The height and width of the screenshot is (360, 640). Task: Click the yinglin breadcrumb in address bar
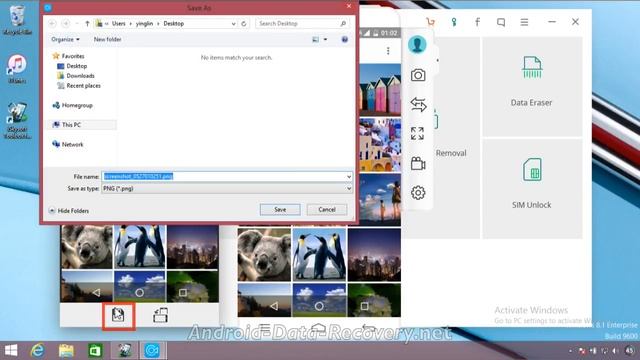tap(144, 24)
